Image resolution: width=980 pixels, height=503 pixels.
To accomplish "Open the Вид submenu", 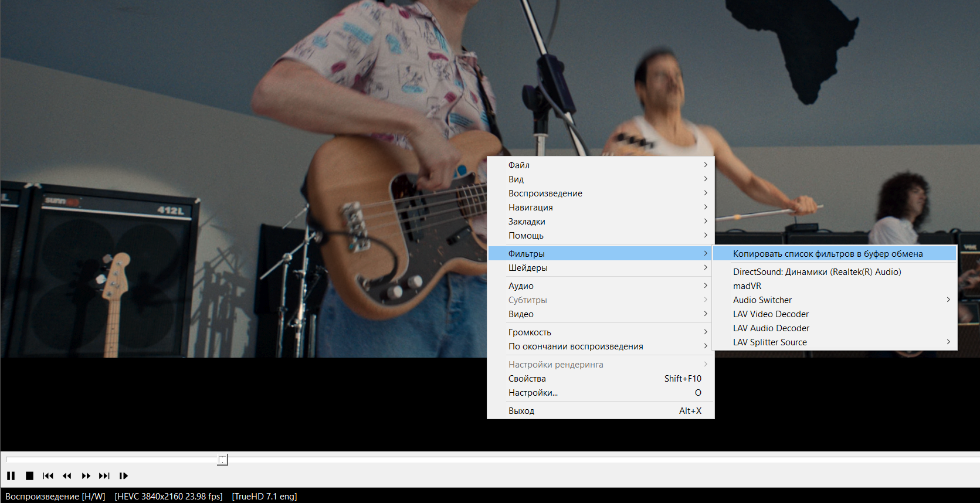I will 601,179.
